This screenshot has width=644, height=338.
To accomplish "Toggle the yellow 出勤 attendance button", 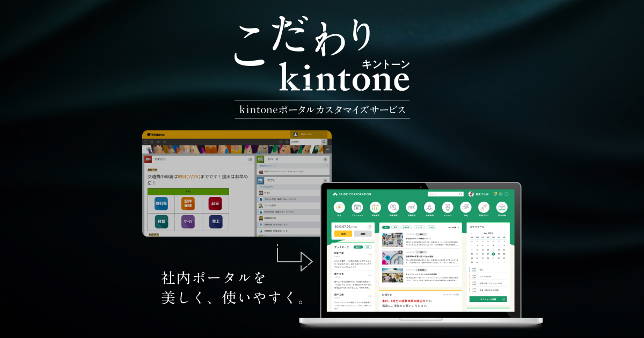I will 343,234.
